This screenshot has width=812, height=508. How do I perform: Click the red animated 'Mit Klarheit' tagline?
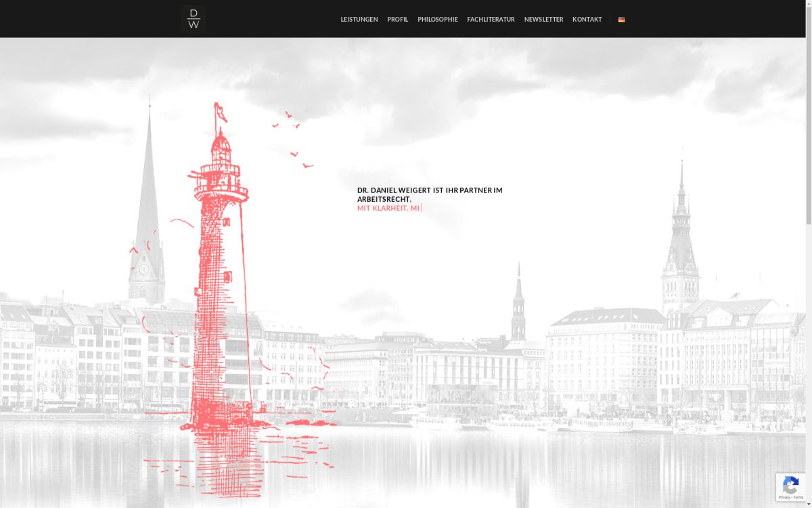388,209
